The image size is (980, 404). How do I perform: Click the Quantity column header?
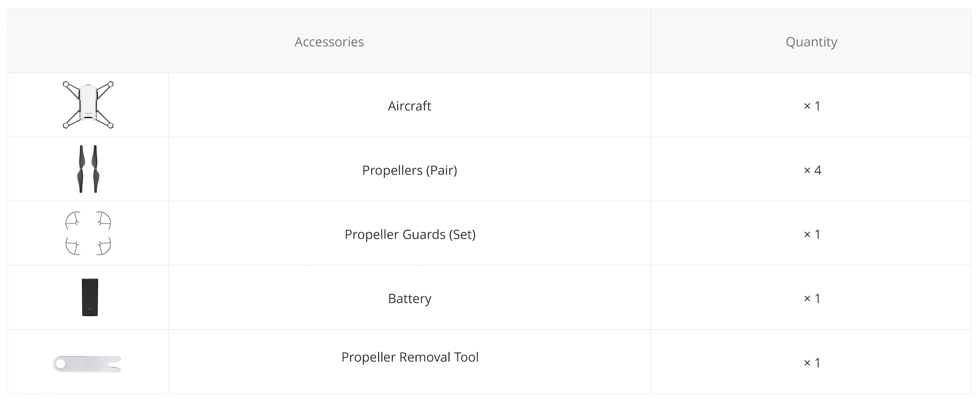tap(811, 42)
